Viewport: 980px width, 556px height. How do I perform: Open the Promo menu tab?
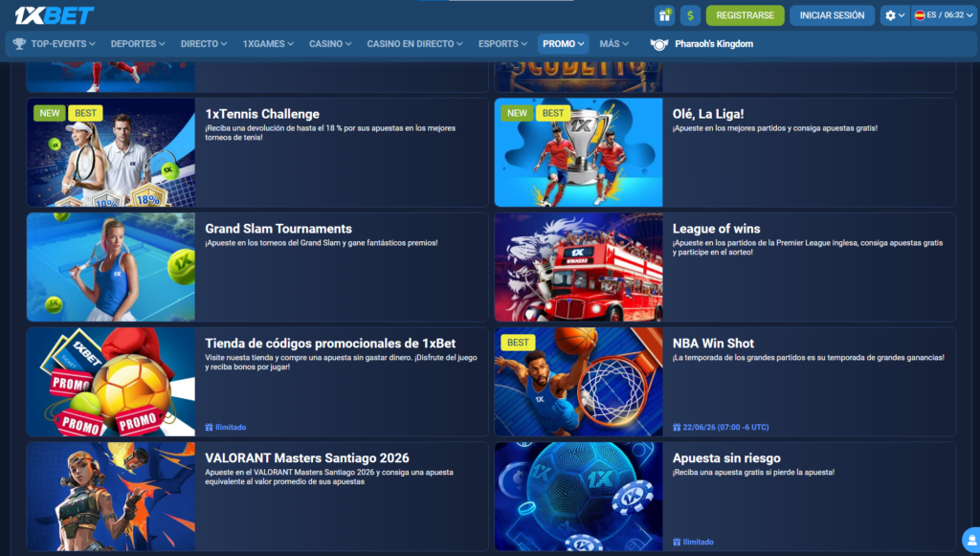pyautogui.click(x=564, y=44)
